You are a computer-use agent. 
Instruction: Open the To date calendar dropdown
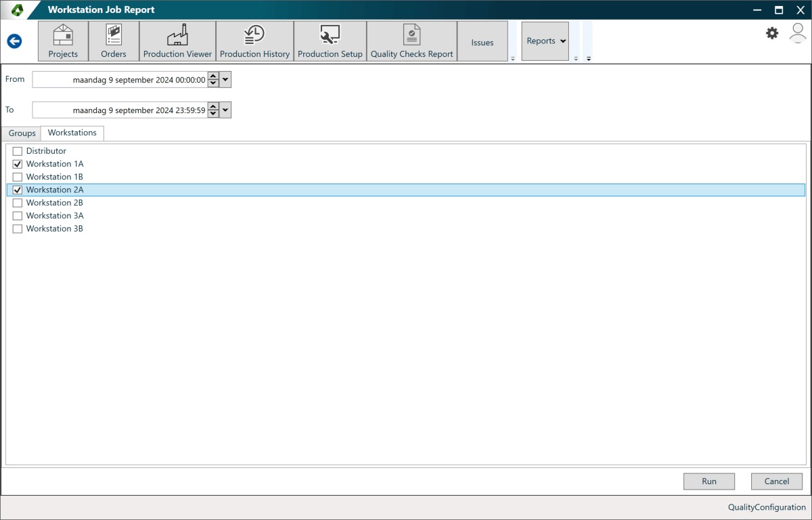click(226, 110)
